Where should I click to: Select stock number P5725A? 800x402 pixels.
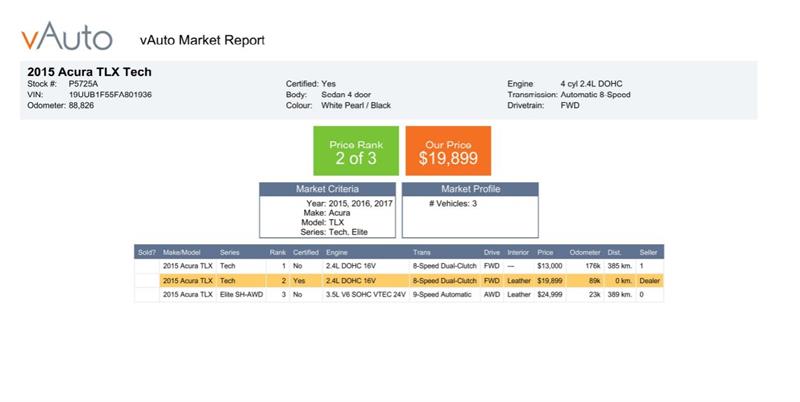83,84
